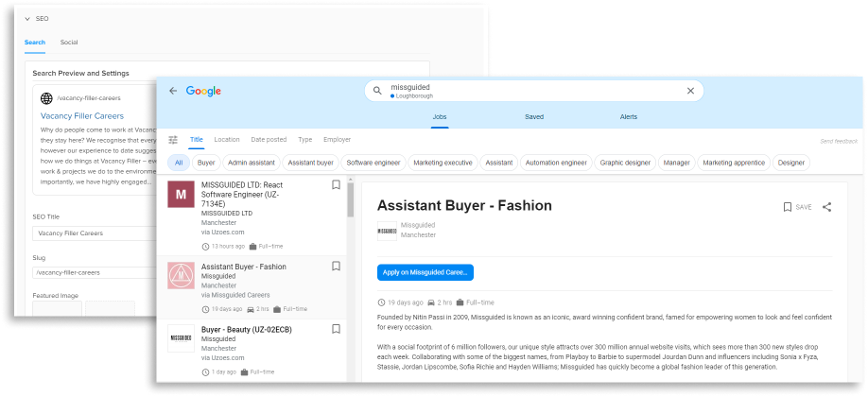The height and width of the screenshot is (397, 868).
Task: Click the maroon M company logo
Action: coord(181,195)
